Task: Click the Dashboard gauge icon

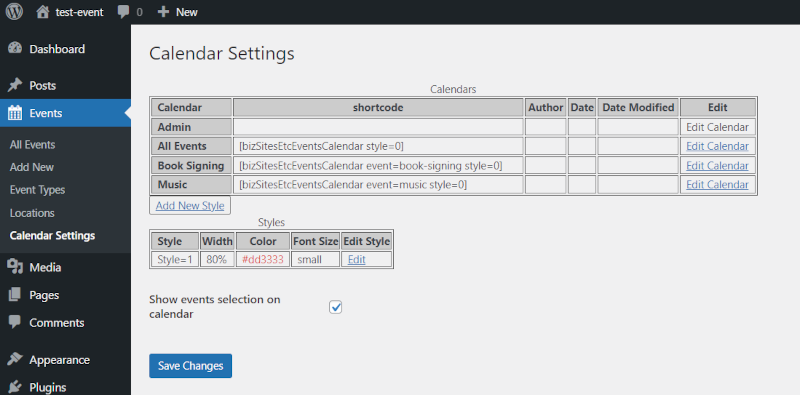Action: [x=15, y=48]
